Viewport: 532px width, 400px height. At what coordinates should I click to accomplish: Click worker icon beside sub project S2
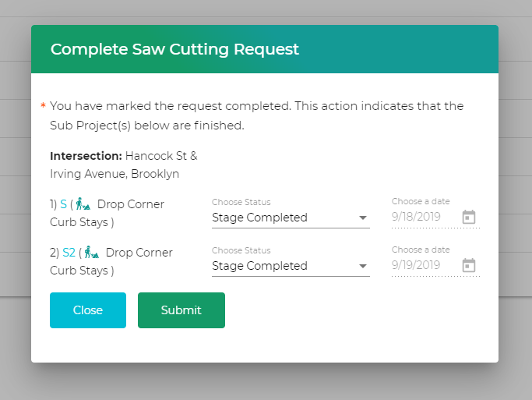click(92, 253)
